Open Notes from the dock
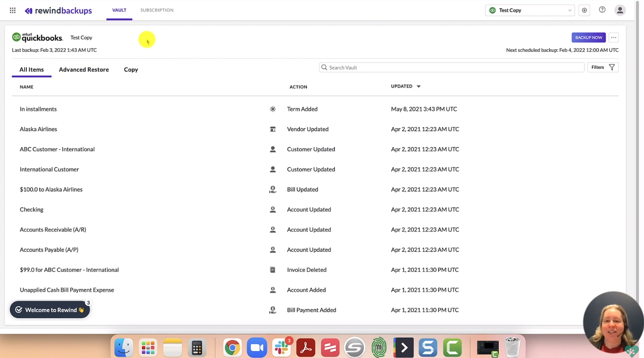Screen dimensions: 644x358 (x=172, y=347)
